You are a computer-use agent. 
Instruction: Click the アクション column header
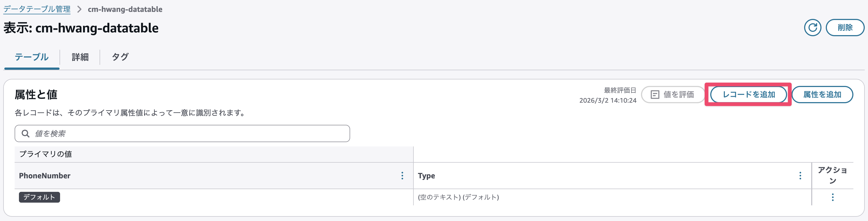(832, 175)
